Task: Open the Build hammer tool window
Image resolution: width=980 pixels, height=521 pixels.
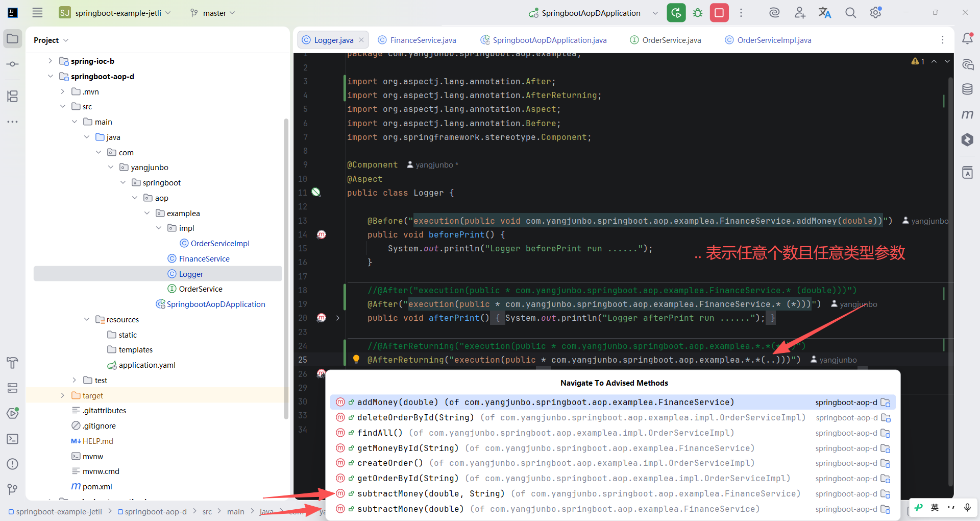Action: pyautogui.click(x=13, y=363)
